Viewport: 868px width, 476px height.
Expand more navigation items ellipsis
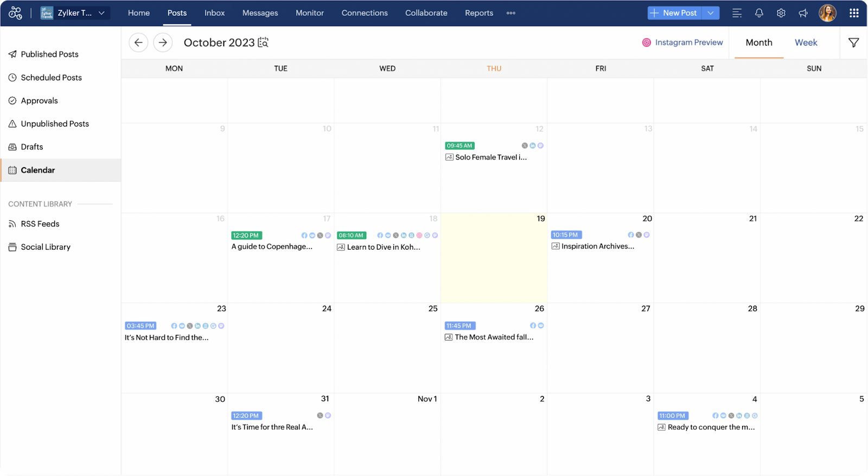[510, 13]
